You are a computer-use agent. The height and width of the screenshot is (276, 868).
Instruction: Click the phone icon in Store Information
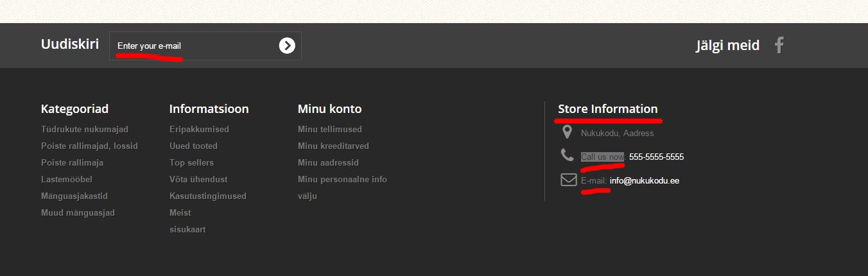point(567,155)
